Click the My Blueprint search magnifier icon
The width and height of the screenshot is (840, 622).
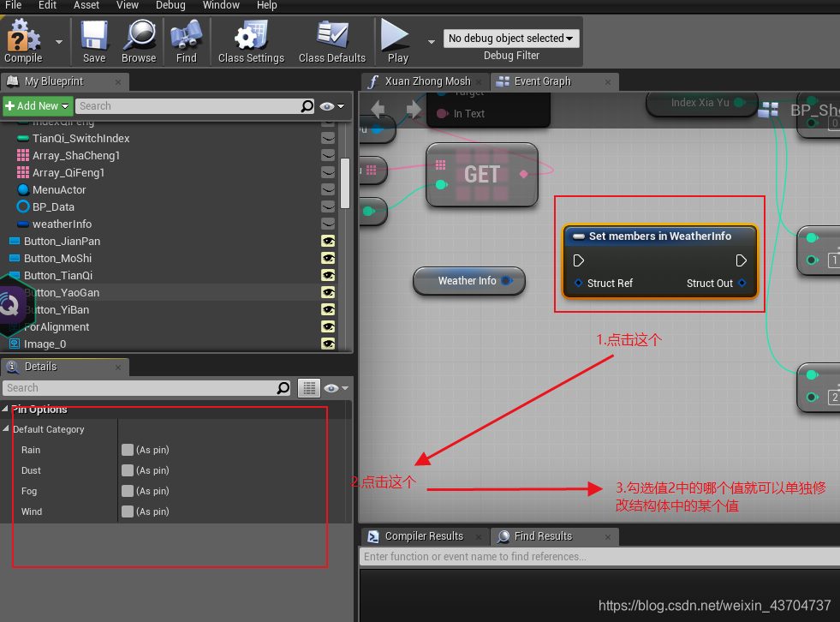click(x=307, y=106)
